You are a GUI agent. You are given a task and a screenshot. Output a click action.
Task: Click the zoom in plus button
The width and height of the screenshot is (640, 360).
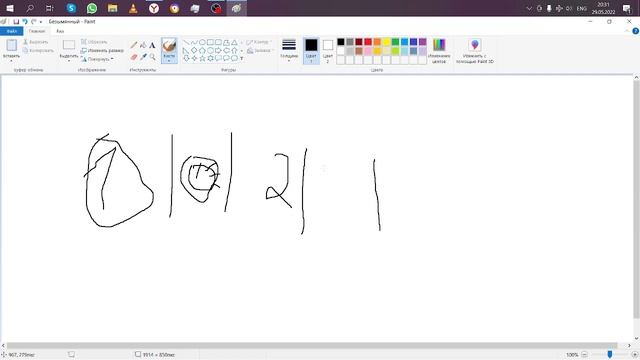pos(635,354)
